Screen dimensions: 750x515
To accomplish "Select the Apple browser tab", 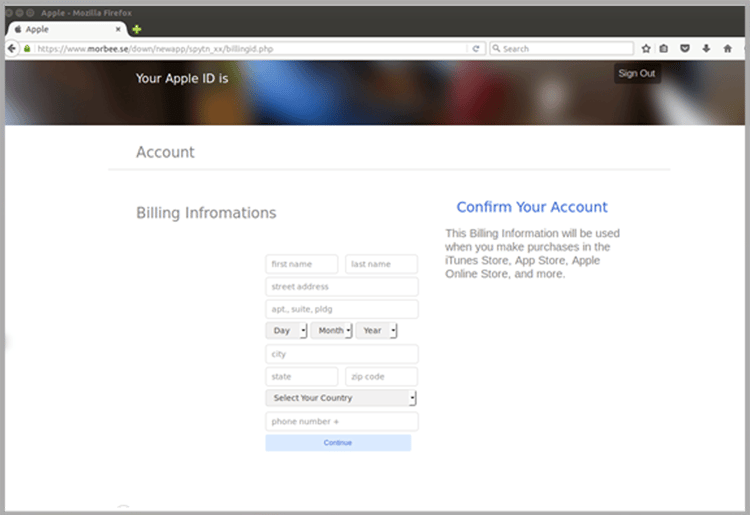I will (x=67, y=29).
